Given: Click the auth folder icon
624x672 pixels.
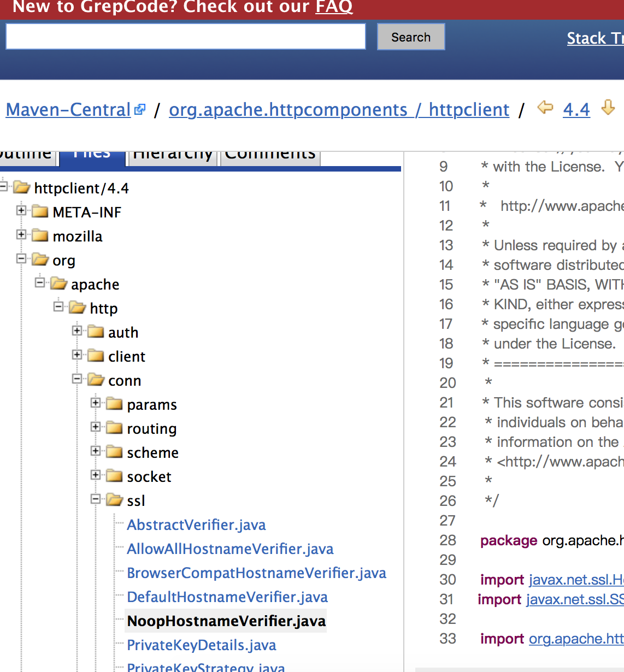Looking at the screenshot, I should [x=96, y=332].
